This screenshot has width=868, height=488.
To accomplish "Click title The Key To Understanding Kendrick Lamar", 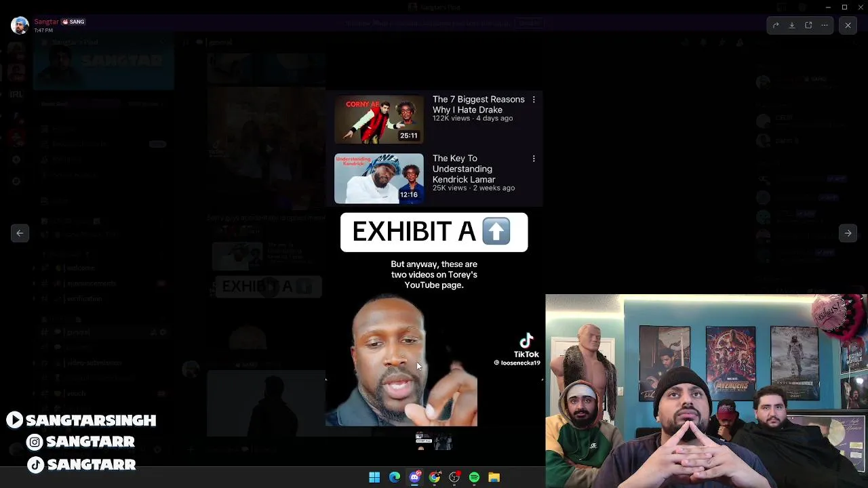I will 464,169.
